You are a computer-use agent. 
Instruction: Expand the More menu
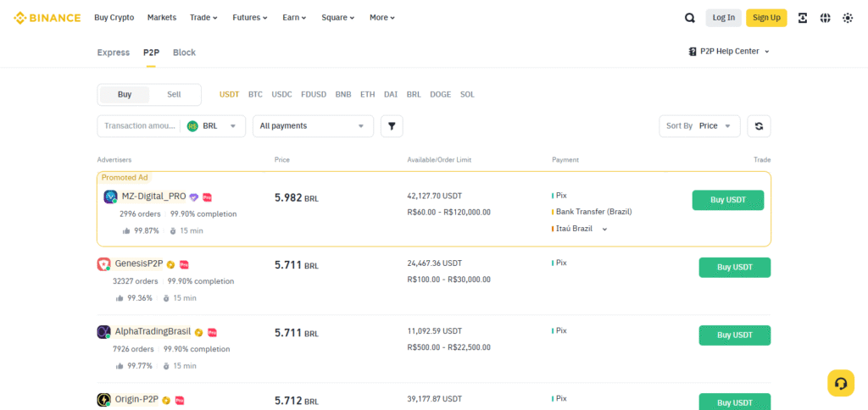pos(382,18)
